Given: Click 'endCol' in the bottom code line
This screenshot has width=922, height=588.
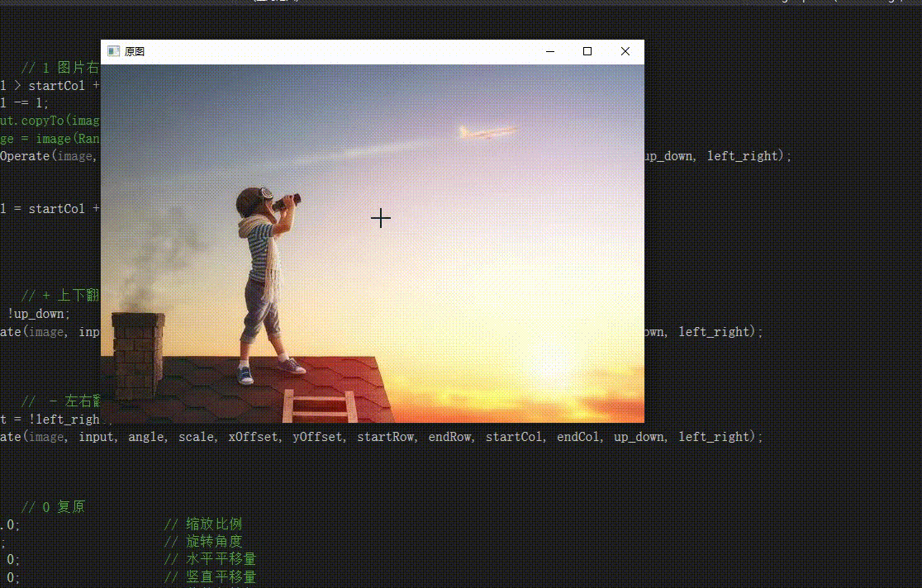Looking at the screenshot, I should [x=578, y=437].
